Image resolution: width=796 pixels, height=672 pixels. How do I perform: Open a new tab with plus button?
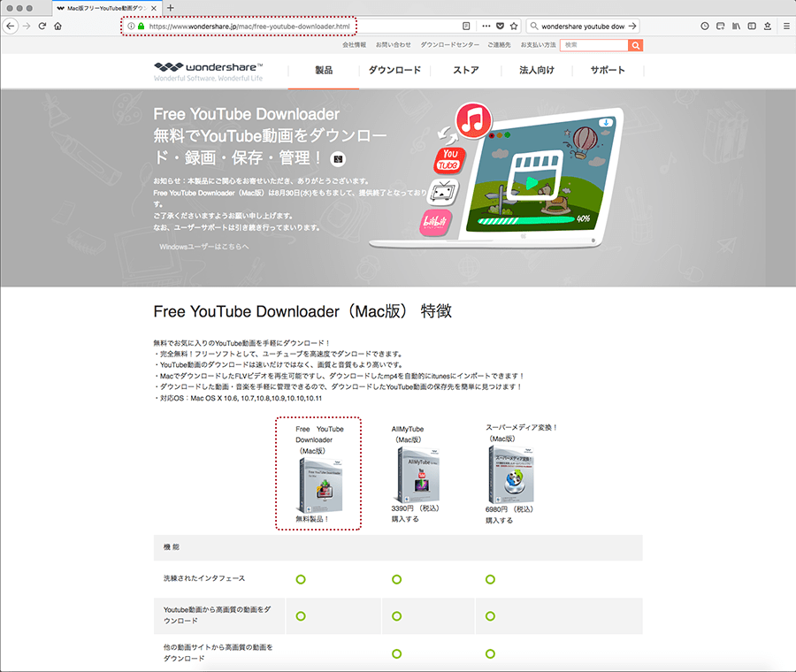tap(171, 8)
